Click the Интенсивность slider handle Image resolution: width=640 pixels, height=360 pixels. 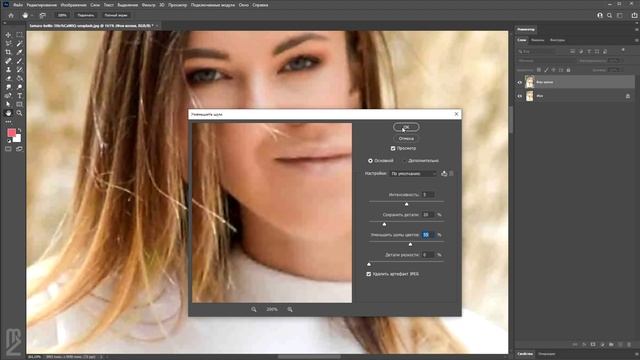(x=406, y=204)
